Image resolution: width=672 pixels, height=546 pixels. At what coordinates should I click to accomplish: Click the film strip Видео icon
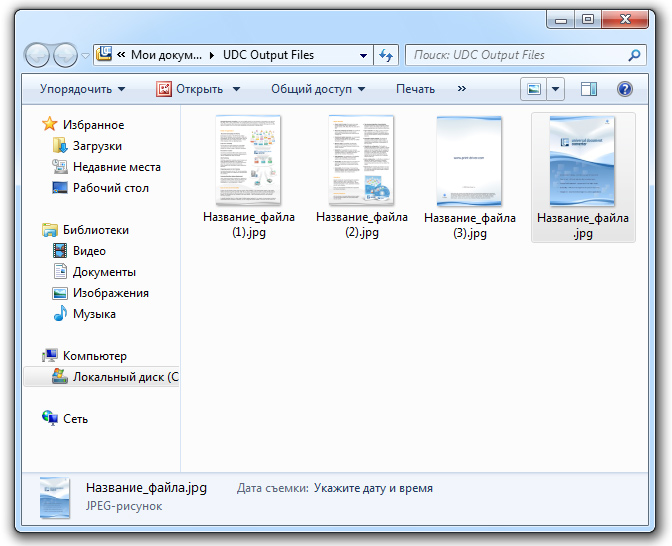60,250
